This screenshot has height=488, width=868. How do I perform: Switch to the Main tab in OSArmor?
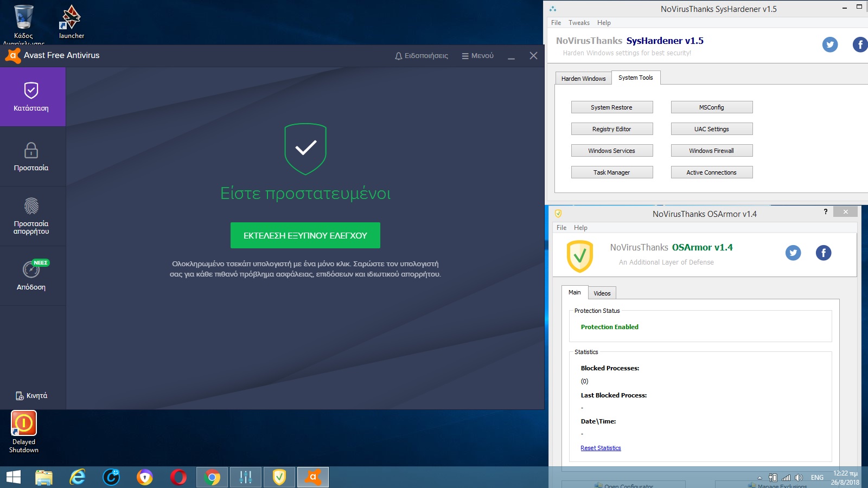[575, 292]
